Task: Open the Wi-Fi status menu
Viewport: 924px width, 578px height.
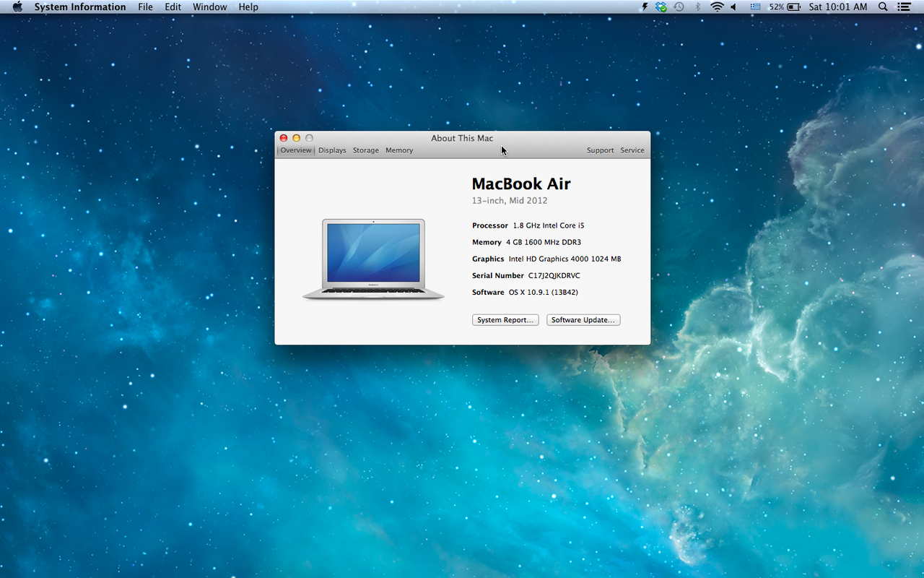Action: (x=717, y=7)
